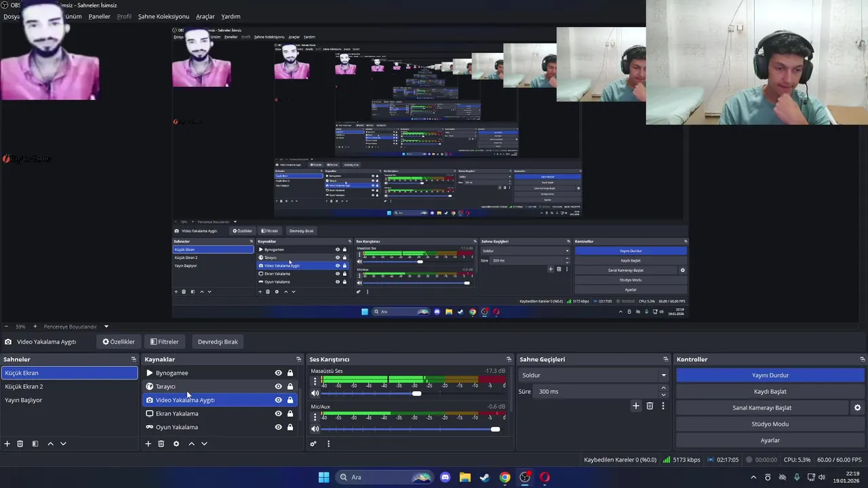The width and height of the screenshot is (868, 488).
Task: Remove scene transition trash icon
Action: point(650,406)
